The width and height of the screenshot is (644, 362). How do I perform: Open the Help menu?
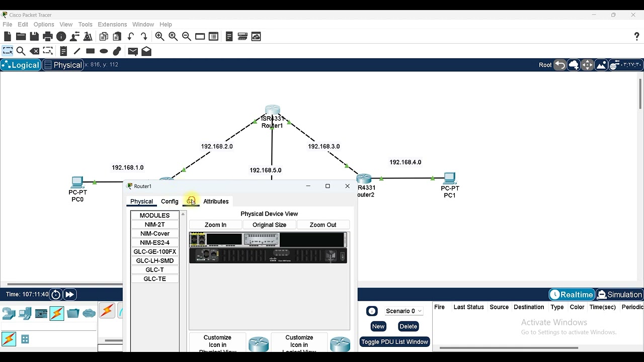click(166, 24)
